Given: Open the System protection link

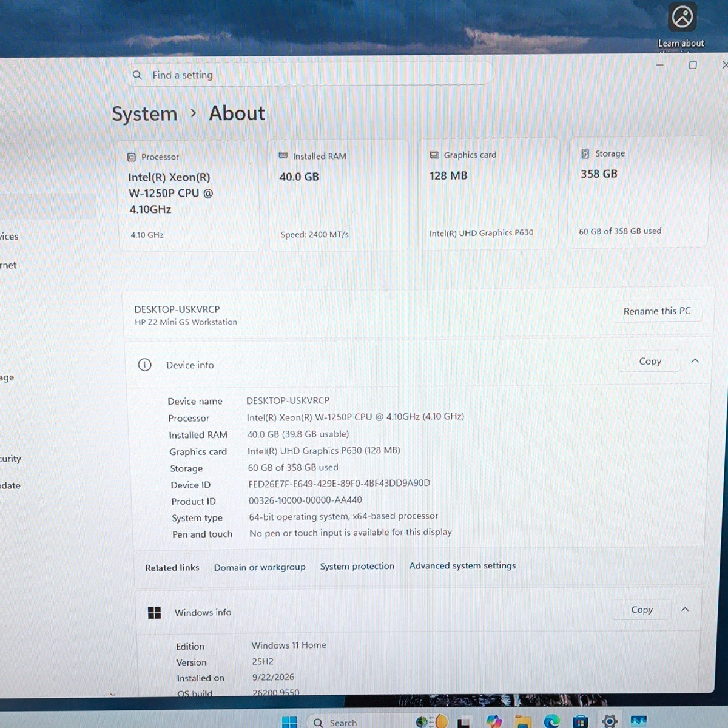Looking at the screenshot, I should [x=357, y=566].
